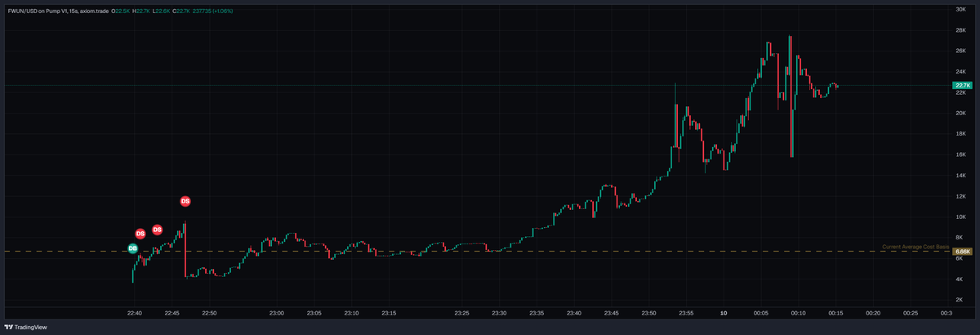
Task: Click the 2K price axis label
Action: pyautogui.click(x=961, y=301)
